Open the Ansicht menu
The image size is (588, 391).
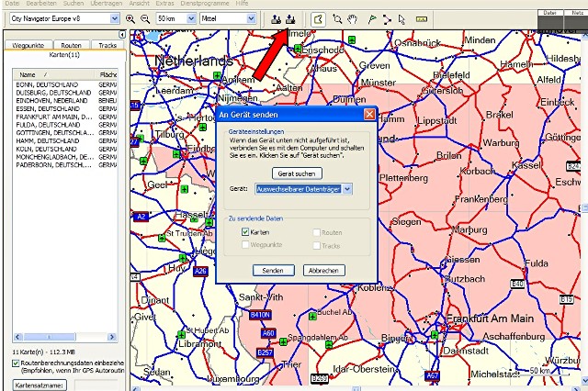(139, 3)
